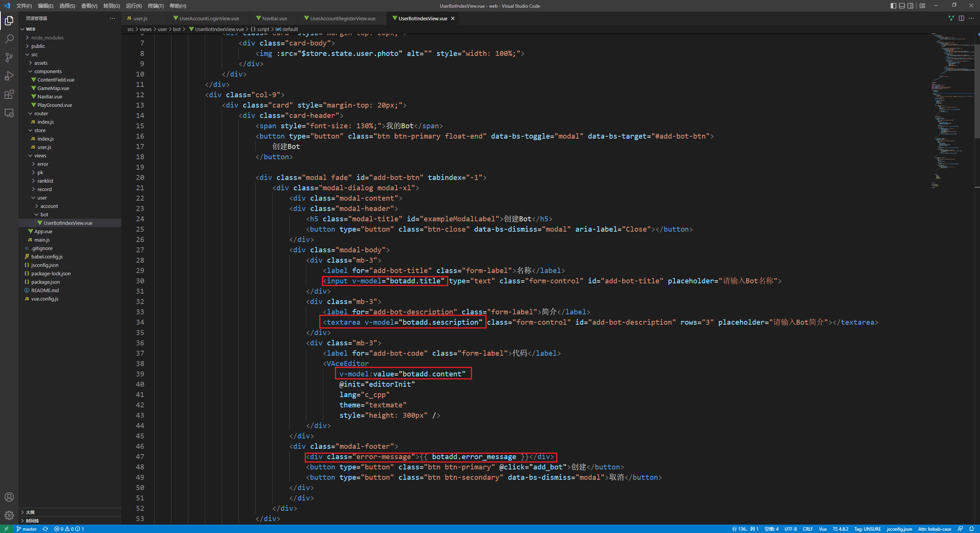
Task: Open store user.js in file tree
Action: tap(70, 147)
